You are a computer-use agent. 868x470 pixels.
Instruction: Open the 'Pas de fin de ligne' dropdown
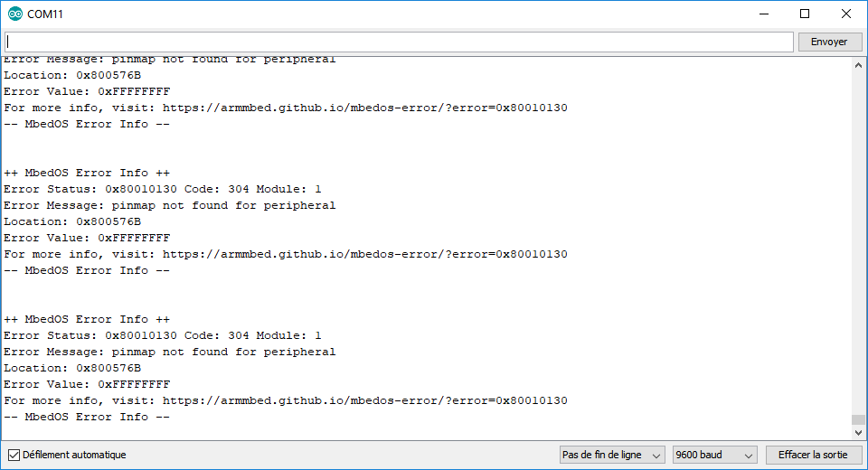(612, 455)
